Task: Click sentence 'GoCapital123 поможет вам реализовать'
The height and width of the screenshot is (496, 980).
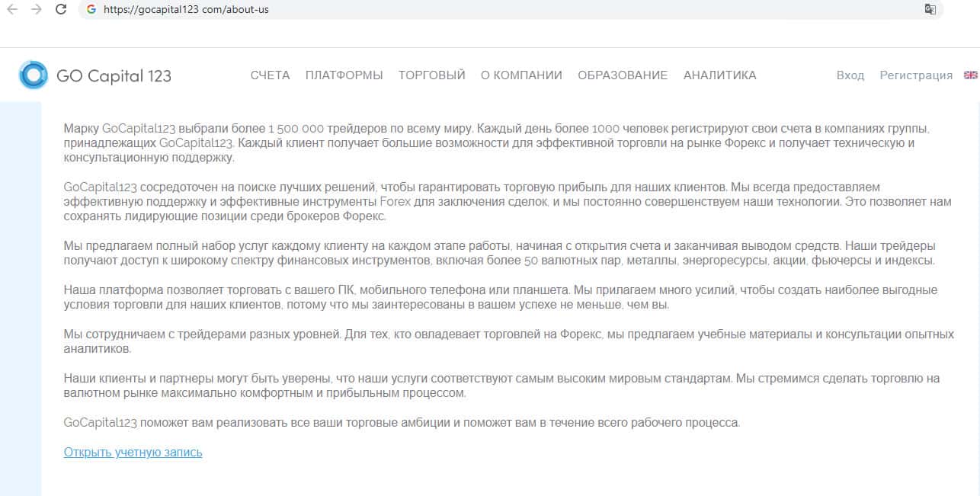Action: (402, 422)
